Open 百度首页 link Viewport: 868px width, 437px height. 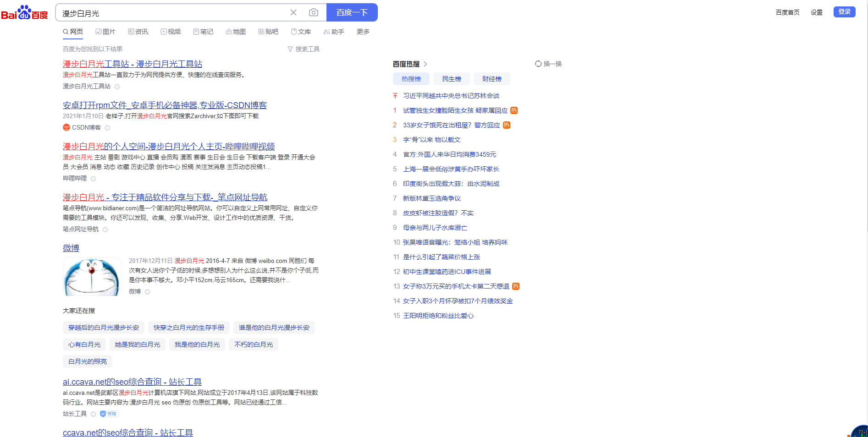click(x=788, y=12)
